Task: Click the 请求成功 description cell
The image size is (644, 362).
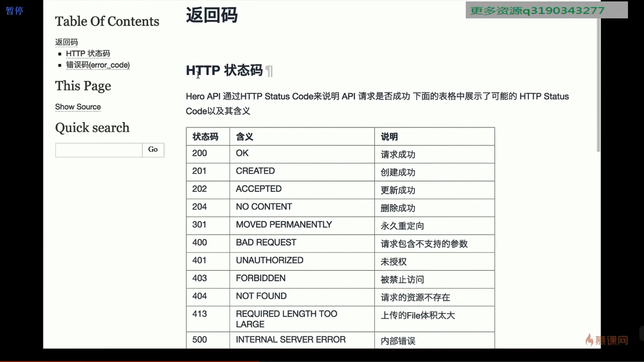Action: pyautogui.click(x=435, y=154)
